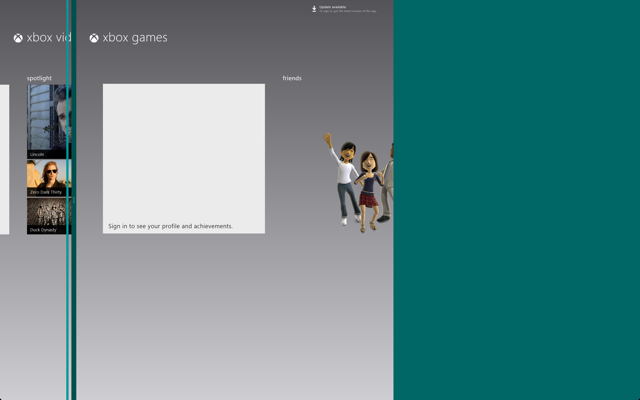Click the download arrow update icon

(x=314, y=9)
